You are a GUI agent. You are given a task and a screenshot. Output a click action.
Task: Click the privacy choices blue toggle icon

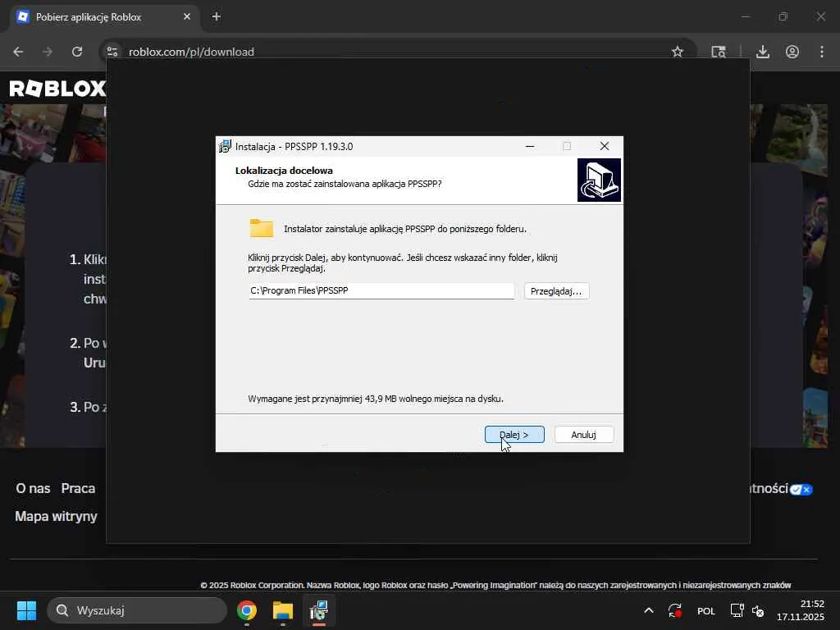tap(801, 489)
